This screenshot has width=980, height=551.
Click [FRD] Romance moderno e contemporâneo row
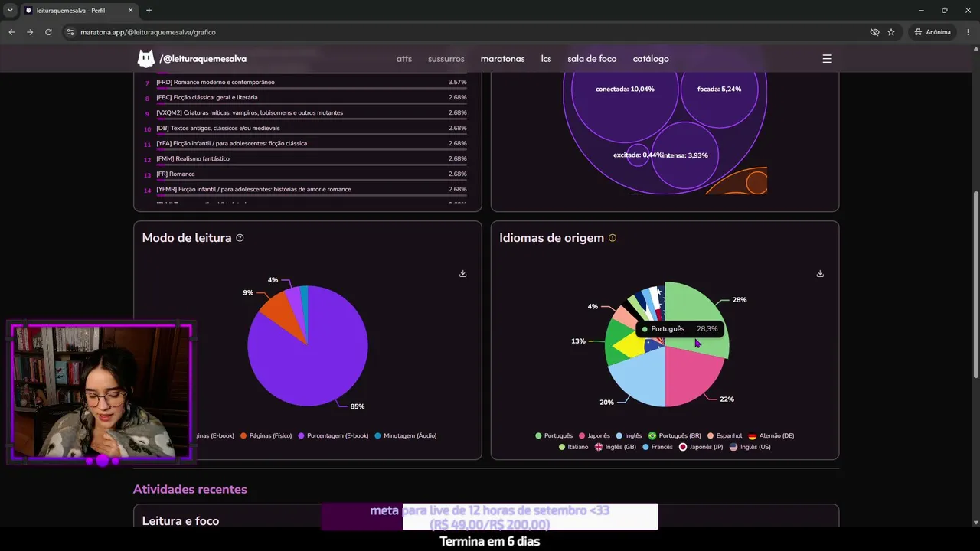tap(306, 83)
